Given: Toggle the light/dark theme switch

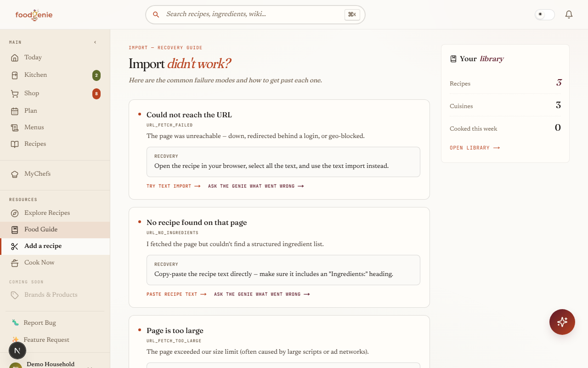Looking at the screenshot, I should coord(544,15).
